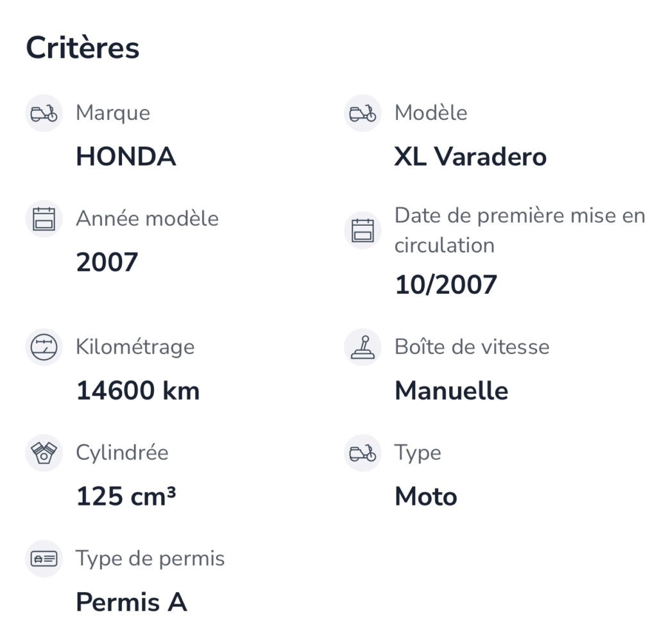Select the HONDA brand value
This screenshot has width=657, height=644.
coord(126,157)
